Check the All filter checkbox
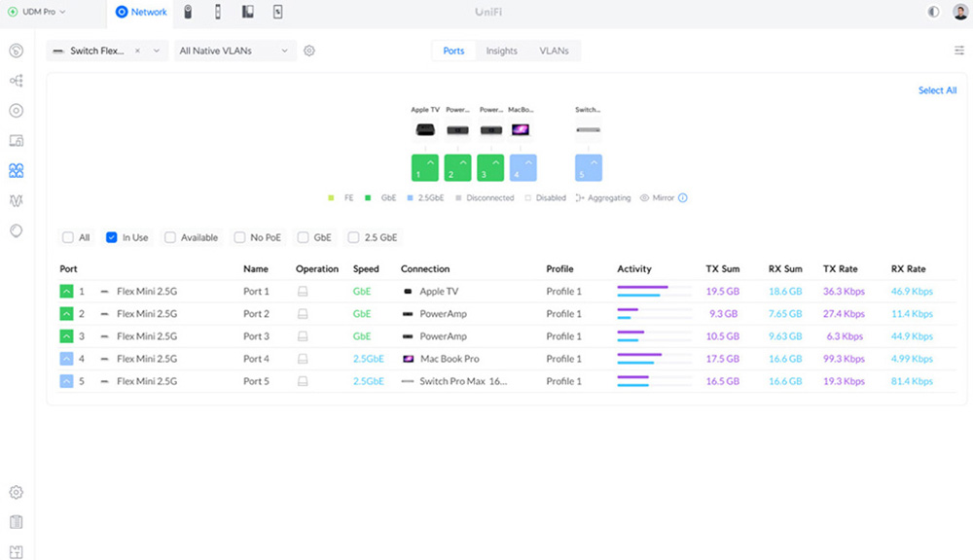 pyautogui.click(x=68, y=237)
